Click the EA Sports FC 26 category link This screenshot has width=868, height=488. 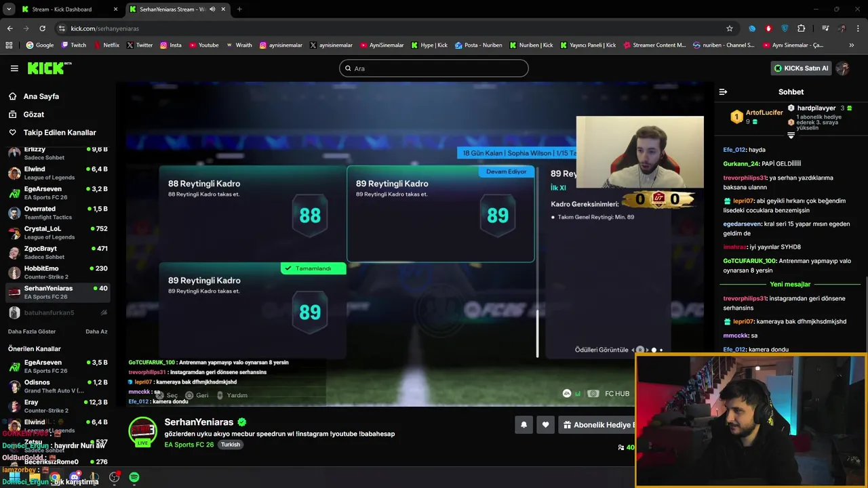(x=189, y=445)
